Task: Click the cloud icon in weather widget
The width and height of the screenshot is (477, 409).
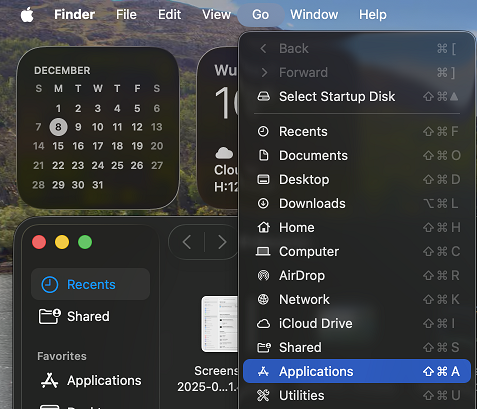Action: coord(224,153)
